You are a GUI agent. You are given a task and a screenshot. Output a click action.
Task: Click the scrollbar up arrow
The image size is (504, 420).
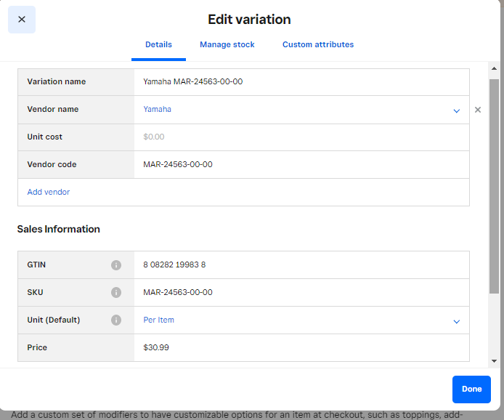coord(495,69)
